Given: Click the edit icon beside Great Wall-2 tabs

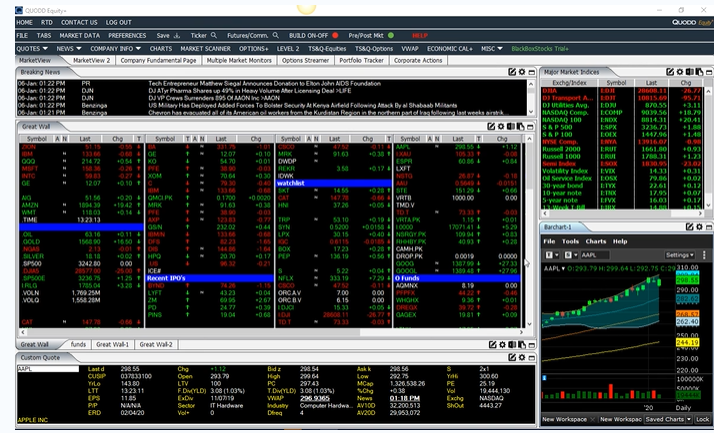Looking at the screenshot, I should coord(492,345).
